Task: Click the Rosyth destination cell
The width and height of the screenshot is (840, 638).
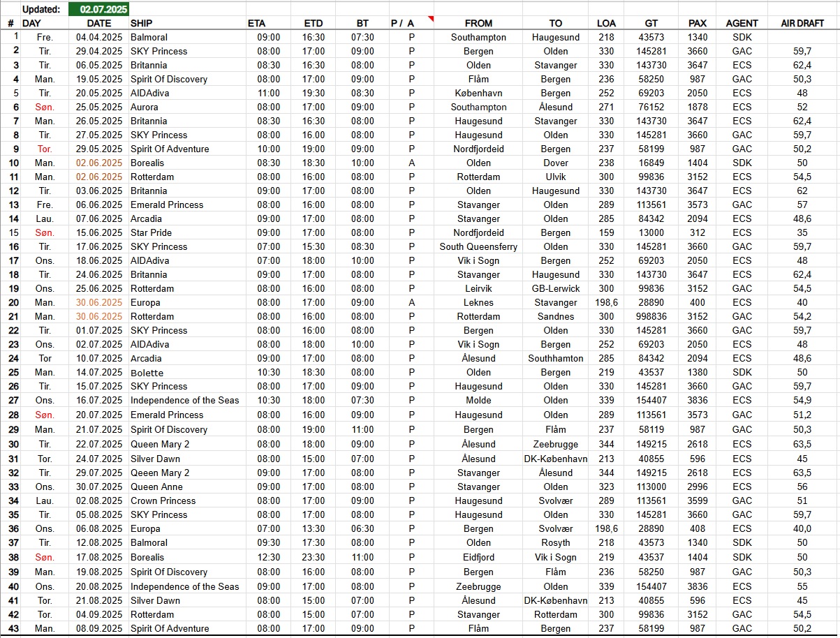Action: (556, 542)
